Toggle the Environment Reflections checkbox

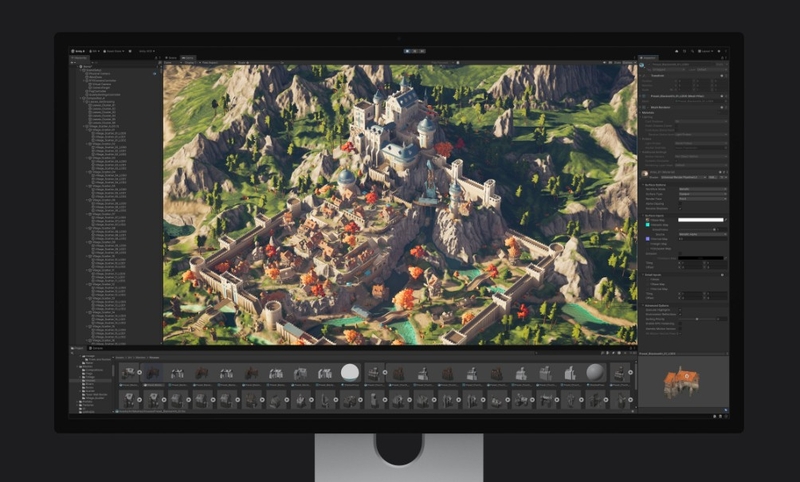point(680,314)
